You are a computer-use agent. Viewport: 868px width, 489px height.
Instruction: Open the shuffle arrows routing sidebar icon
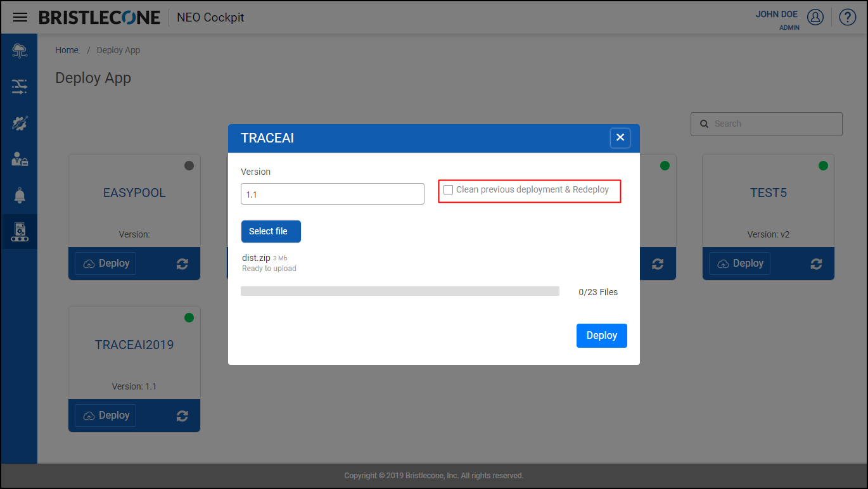pos(20,87)
